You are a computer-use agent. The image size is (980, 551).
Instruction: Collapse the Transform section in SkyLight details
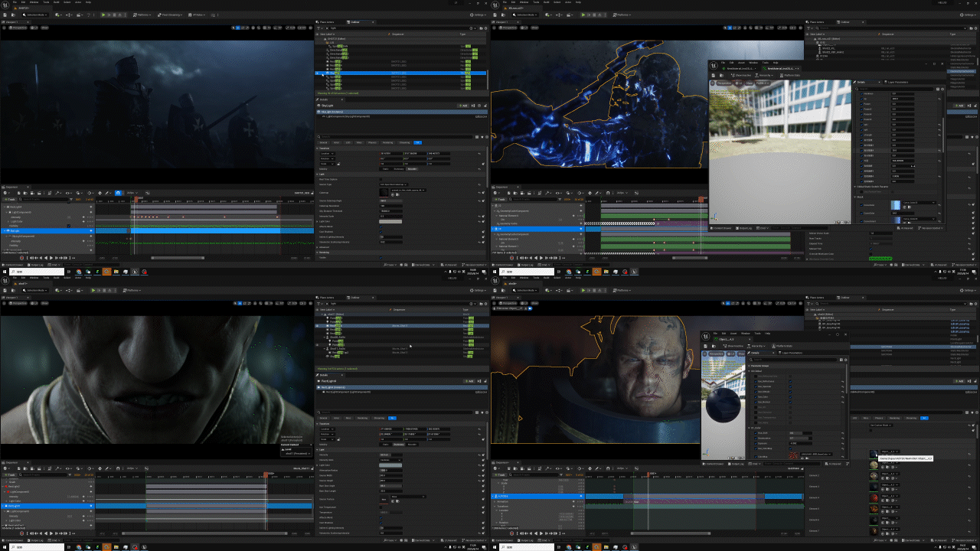tap(317, 148)
